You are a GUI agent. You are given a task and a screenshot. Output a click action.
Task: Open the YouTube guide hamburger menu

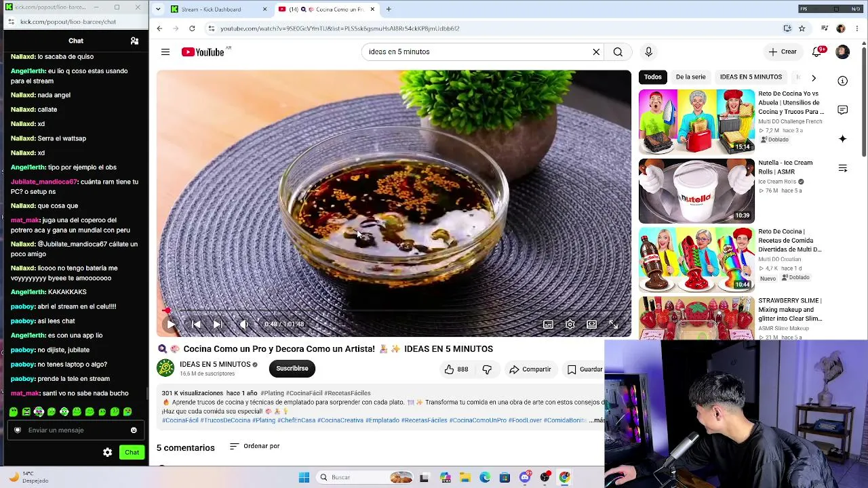pyautogui.click(x=165, y=52)
